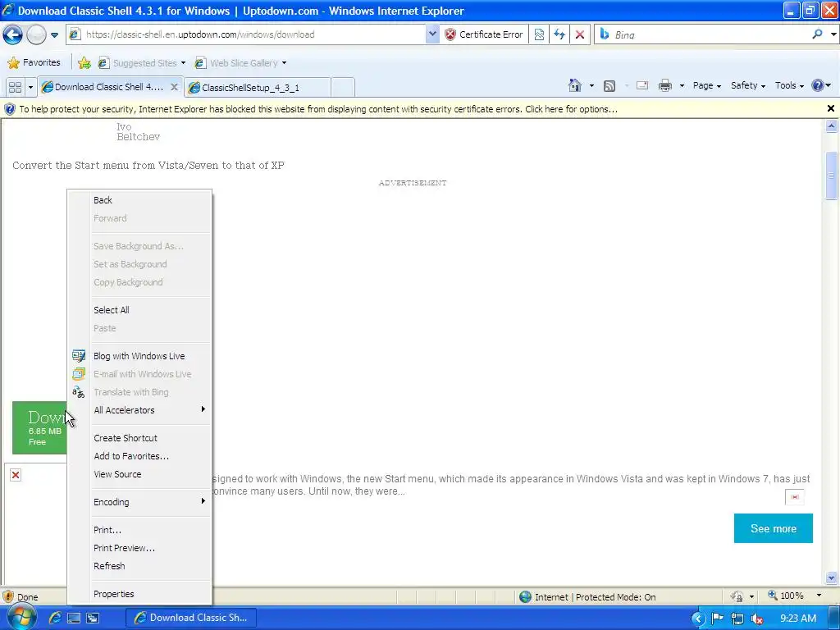Click the red Stop loading icon
Screen dimensions: 840x630
pyautogui.click(x=580, y=34)
